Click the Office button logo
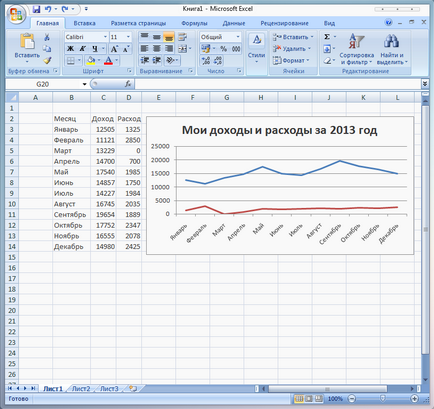This screenshot has height=409, width=434. (x=16, y=15)
